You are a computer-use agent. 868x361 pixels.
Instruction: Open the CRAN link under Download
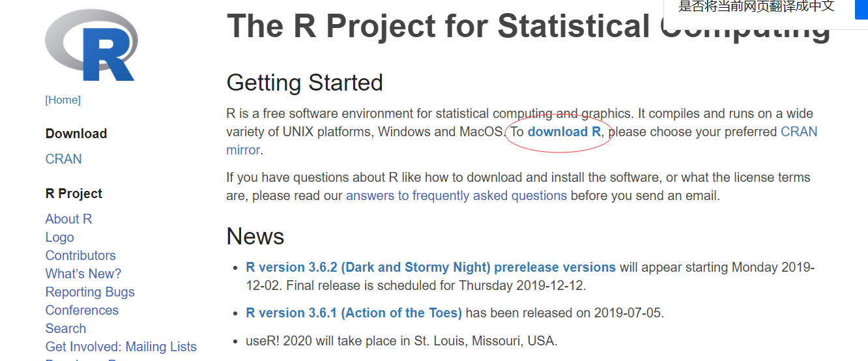(64, 159)
